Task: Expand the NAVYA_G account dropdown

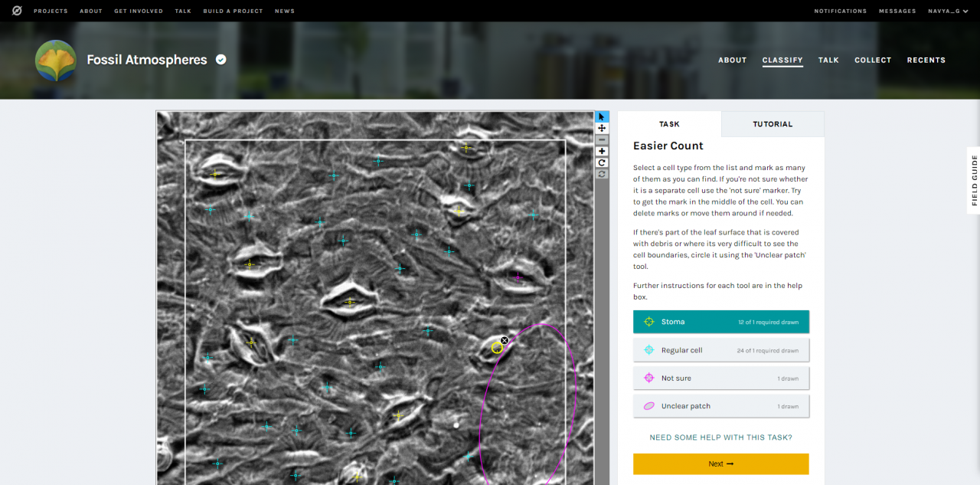Action: (949, 11)
